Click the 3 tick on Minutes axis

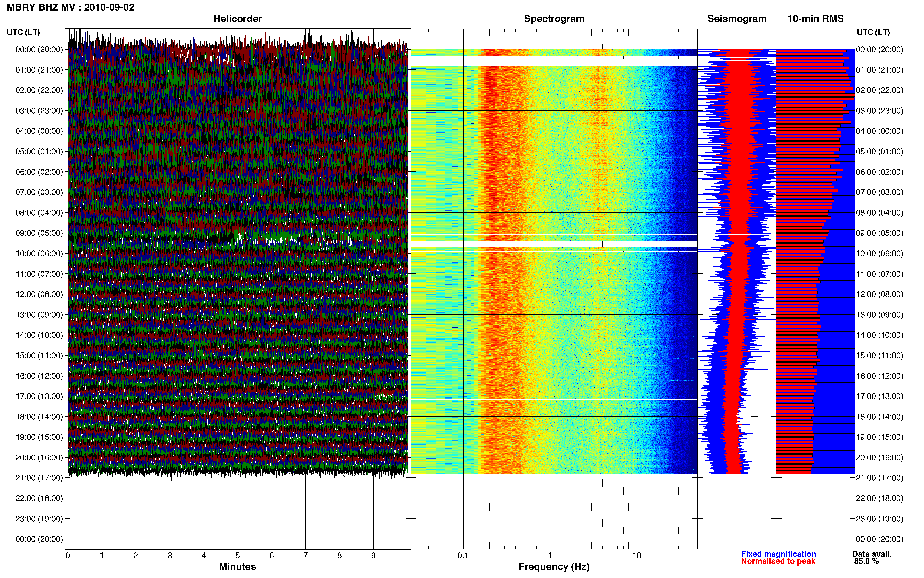[x=170, y=556]
